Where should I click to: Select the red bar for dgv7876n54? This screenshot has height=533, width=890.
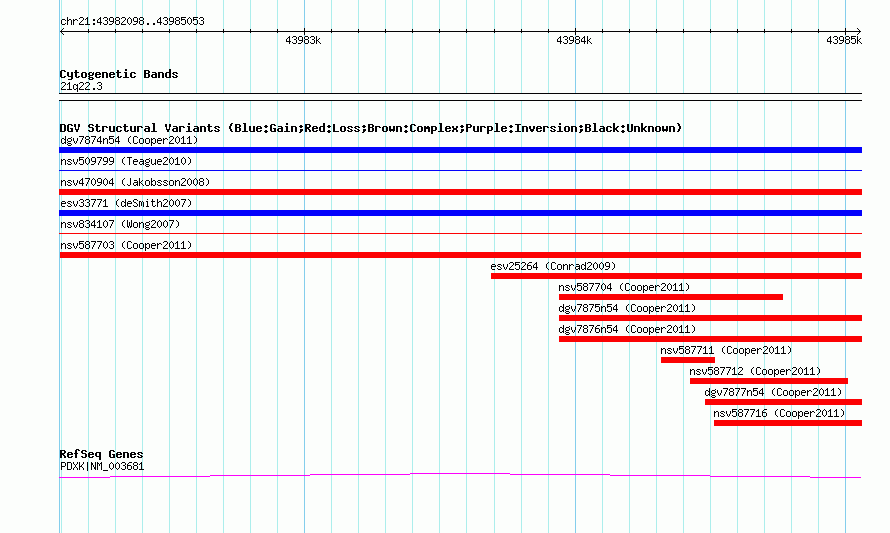[711, 339]
